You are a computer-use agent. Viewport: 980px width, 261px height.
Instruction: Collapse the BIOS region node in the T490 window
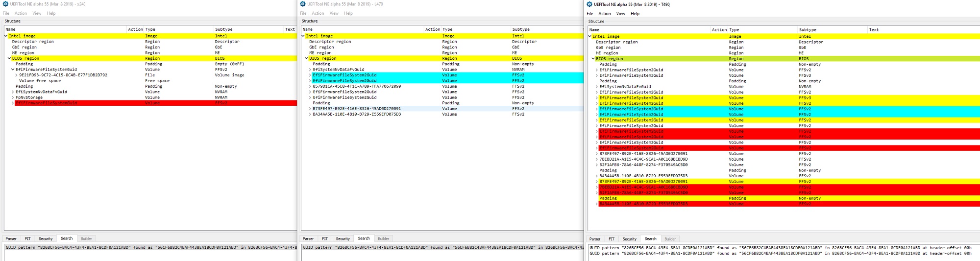tap(593, 59)
